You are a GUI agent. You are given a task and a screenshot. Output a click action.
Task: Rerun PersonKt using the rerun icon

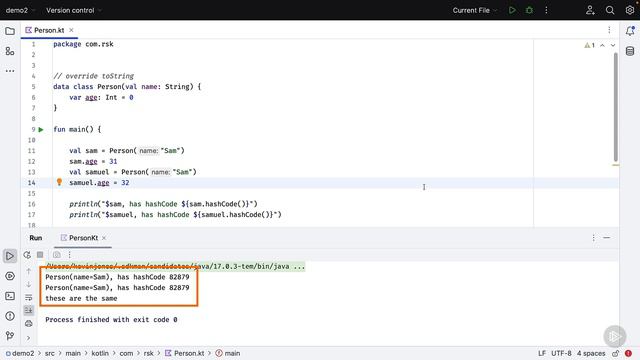click(27, 255)
